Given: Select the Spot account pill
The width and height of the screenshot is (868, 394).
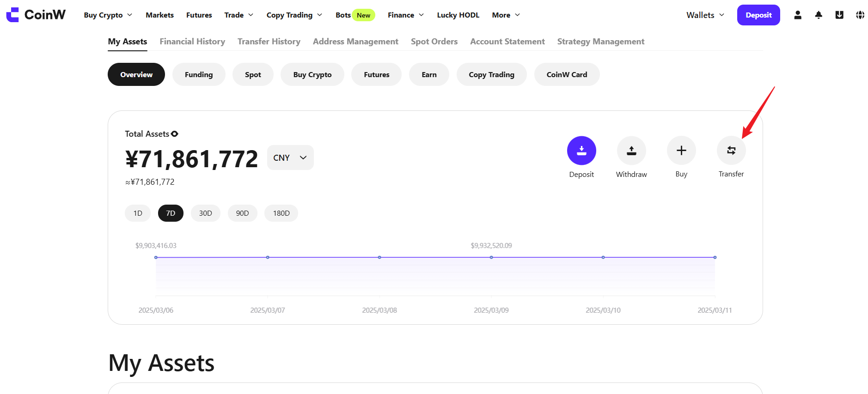Looking at the screenshot, I should (253, 74).
